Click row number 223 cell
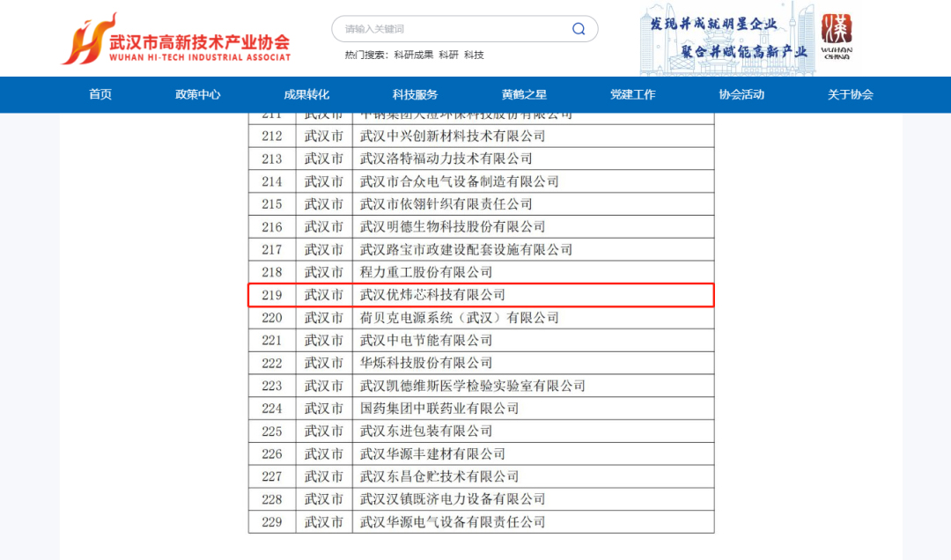951x560 pixels. click(x=272, y=386)
